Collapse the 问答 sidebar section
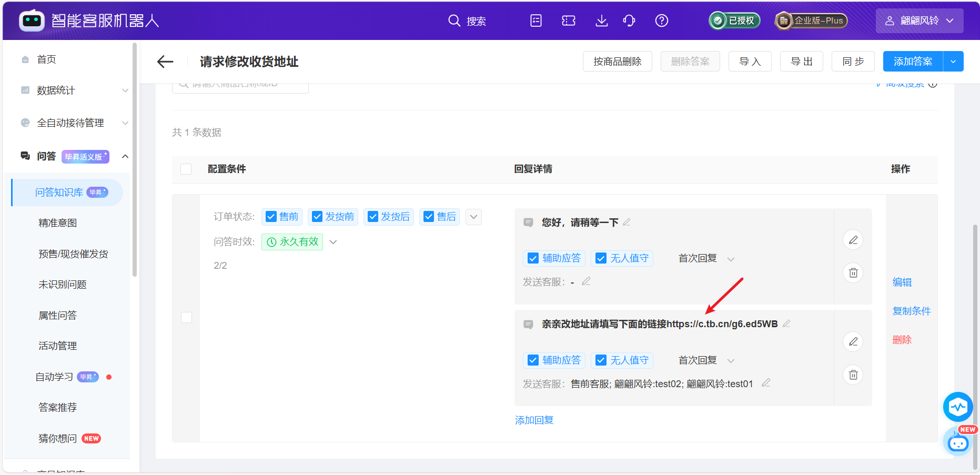This screenshot has width=980, height=475. (125, 156)
